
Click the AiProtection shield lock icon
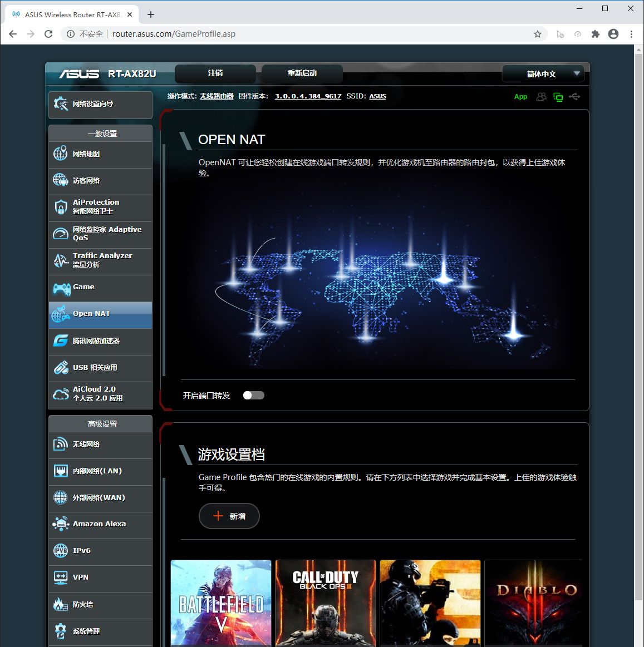(x=60, y=207)
